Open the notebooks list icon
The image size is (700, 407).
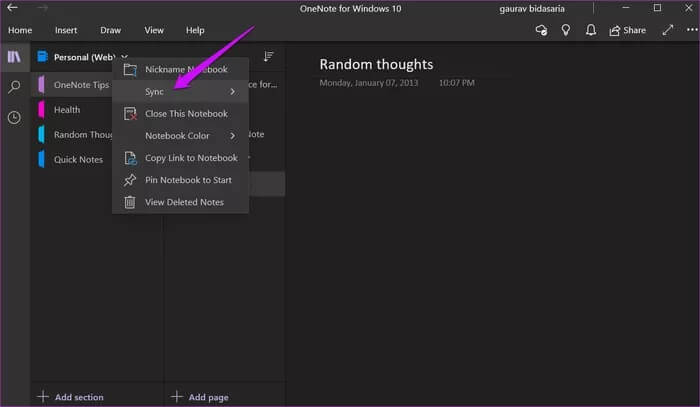14,57
